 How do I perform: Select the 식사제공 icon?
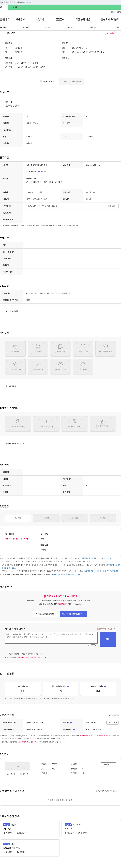click(x=83, y=367)
